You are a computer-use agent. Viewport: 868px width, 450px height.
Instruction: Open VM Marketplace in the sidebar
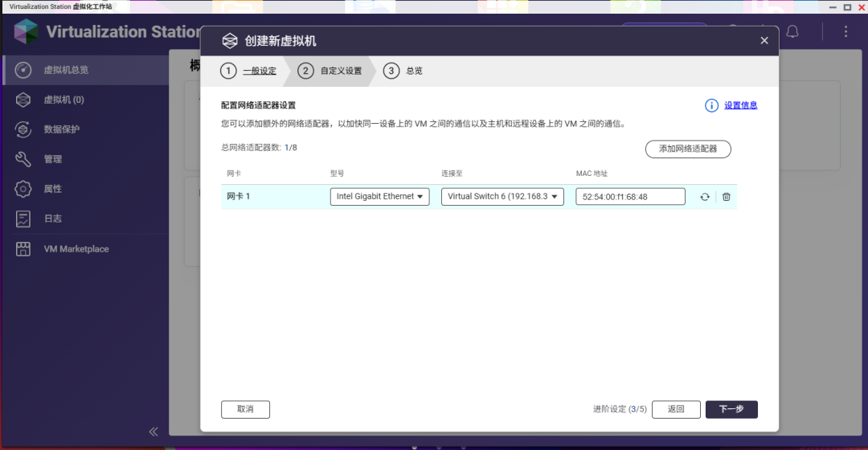point(86,248)
